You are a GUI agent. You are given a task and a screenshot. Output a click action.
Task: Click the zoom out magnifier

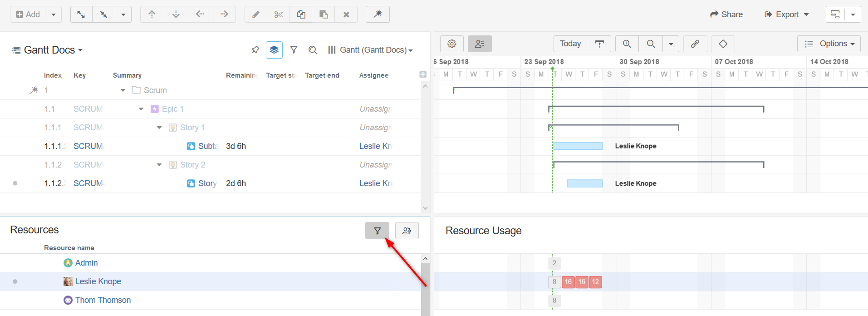click(651, 44)
